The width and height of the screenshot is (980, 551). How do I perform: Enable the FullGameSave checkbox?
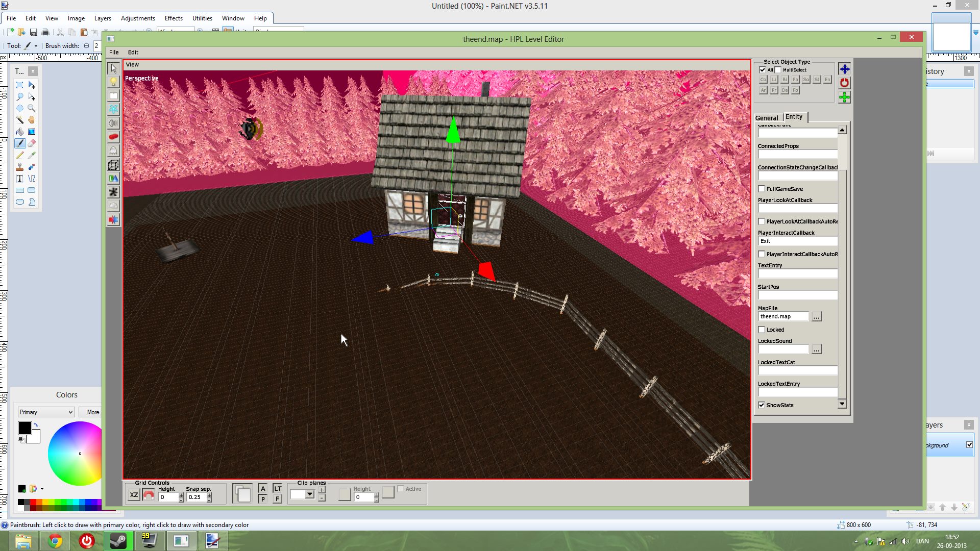762,189
